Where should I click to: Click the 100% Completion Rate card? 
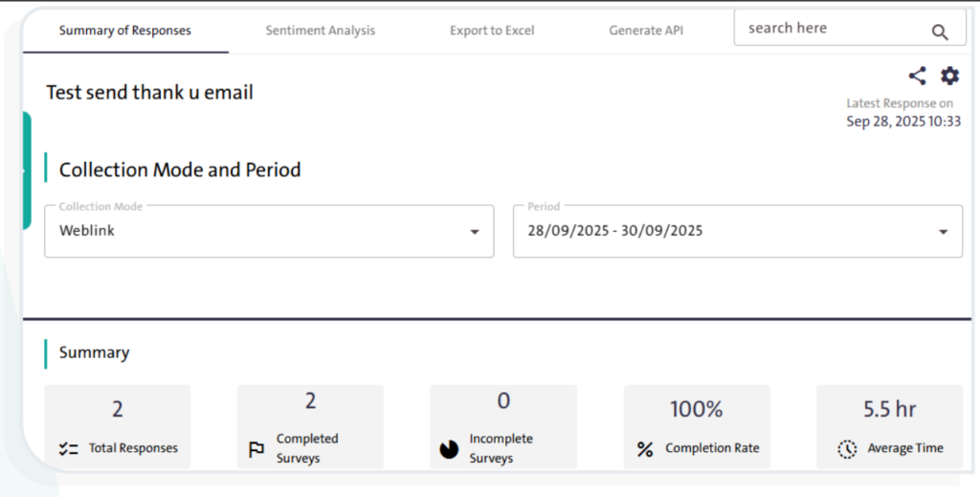(x=697, y=426)
